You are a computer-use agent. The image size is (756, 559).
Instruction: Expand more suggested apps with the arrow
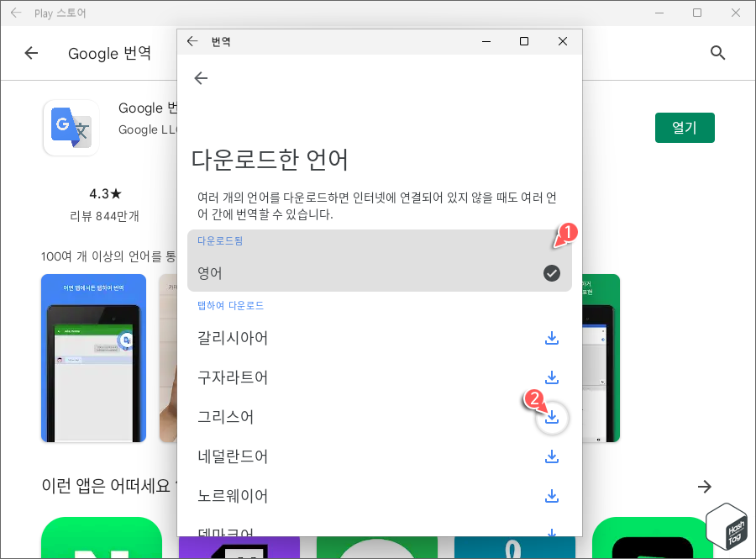point(705,486)
